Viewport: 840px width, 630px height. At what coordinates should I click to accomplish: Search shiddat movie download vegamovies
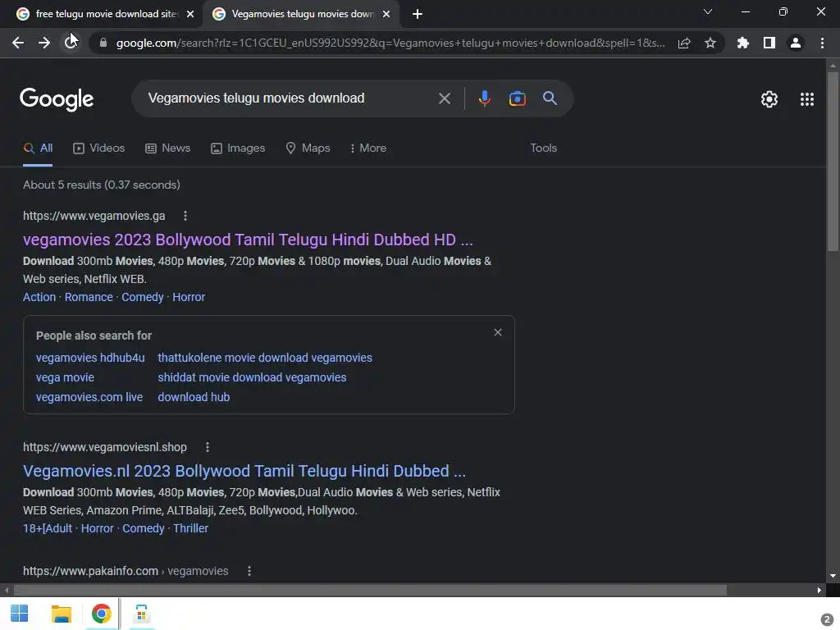[x=252, y=377]
